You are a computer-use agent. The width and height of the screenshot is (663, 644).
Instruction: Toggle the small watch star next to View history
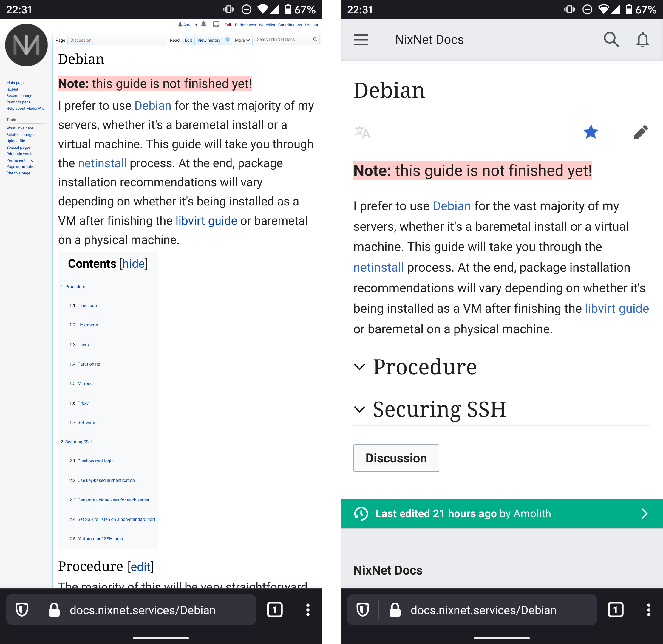pos(228,40)
